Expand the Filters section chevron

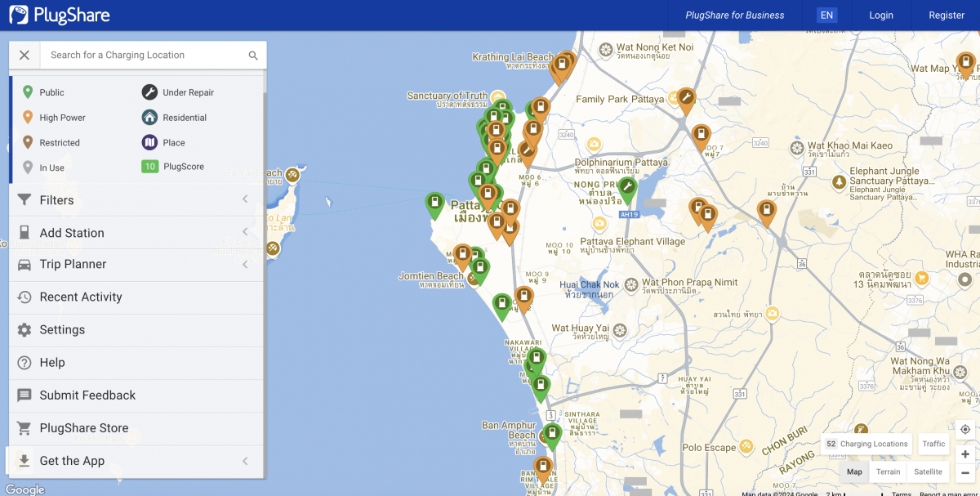[245, 199]
